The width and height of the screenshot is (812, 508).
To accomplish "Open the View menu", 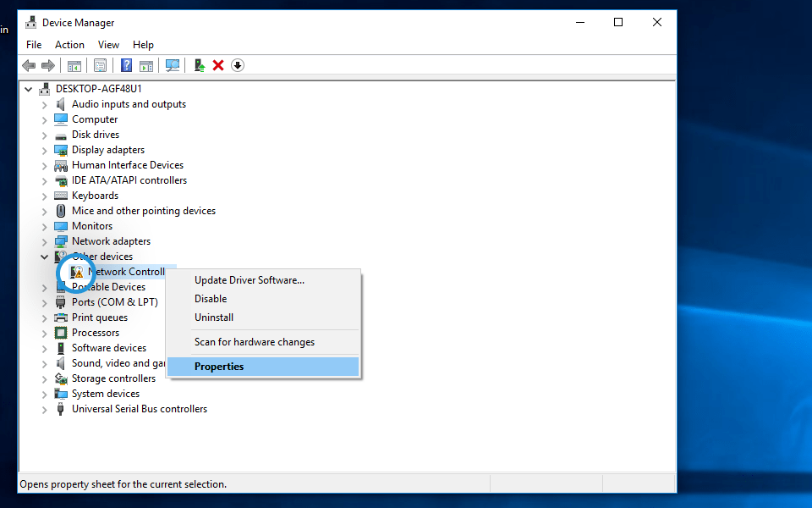I will (108, 44).
